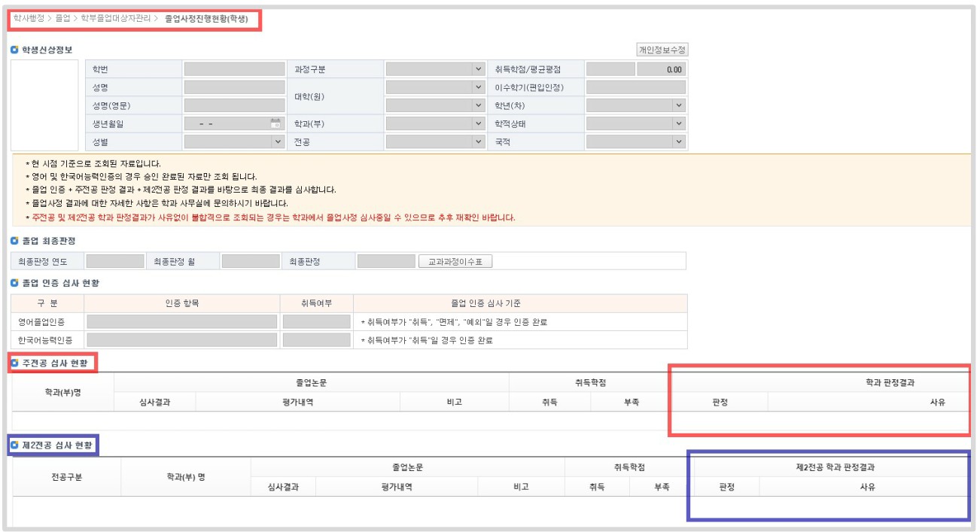
Task: Go to 학사행정 in the breadcrumb
Action: (x=29, y=18)
